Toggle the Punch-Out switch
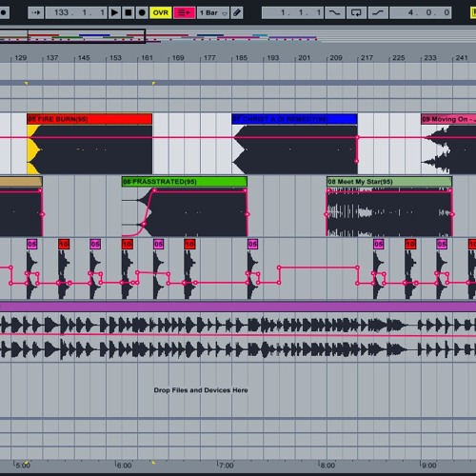 [378, 12]
